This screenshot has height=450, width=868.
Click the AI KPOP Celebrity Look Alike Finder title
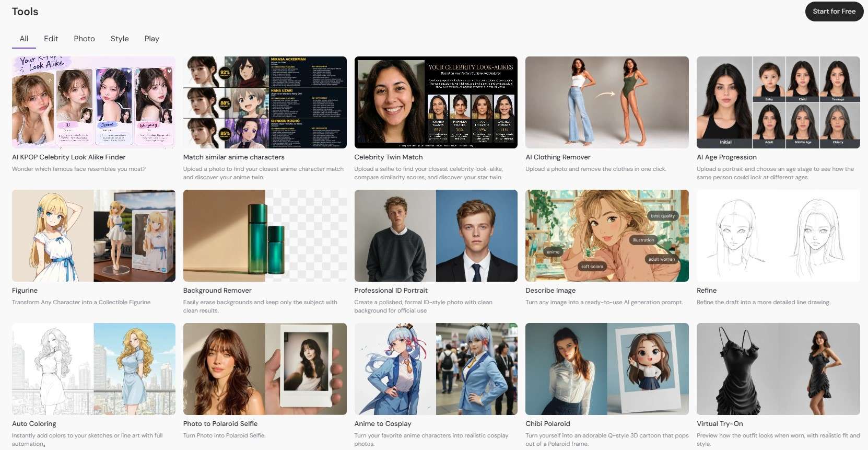[x=69, y=157]
